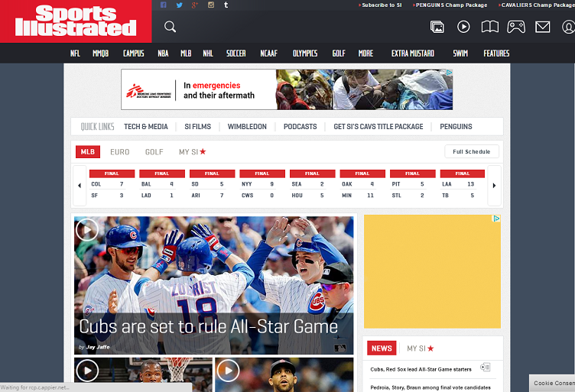This screenshot has height=392, width=575.
Task: Click the Sports Illustrated logo
Action: [76, 21]
